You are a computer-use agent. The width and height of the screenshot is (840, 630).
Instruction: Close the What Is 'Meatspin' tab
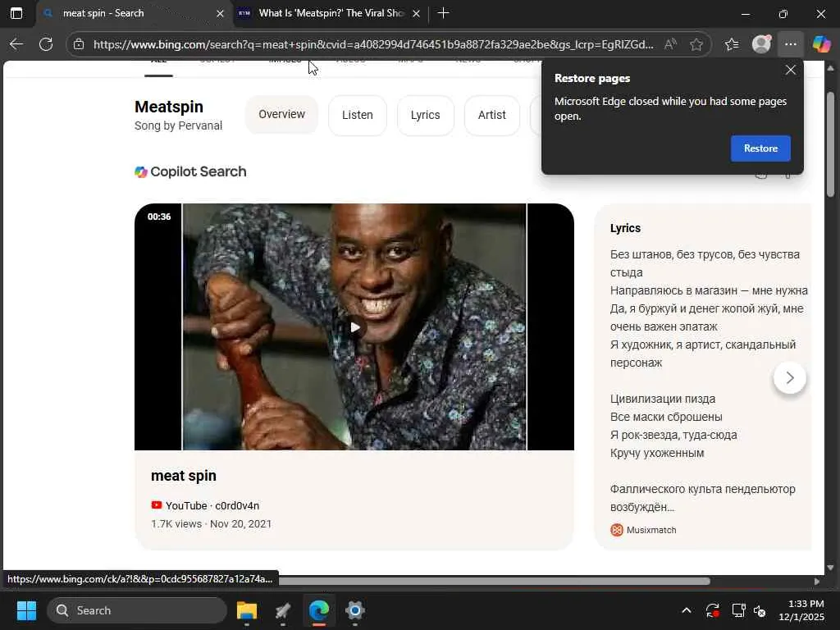416,13
